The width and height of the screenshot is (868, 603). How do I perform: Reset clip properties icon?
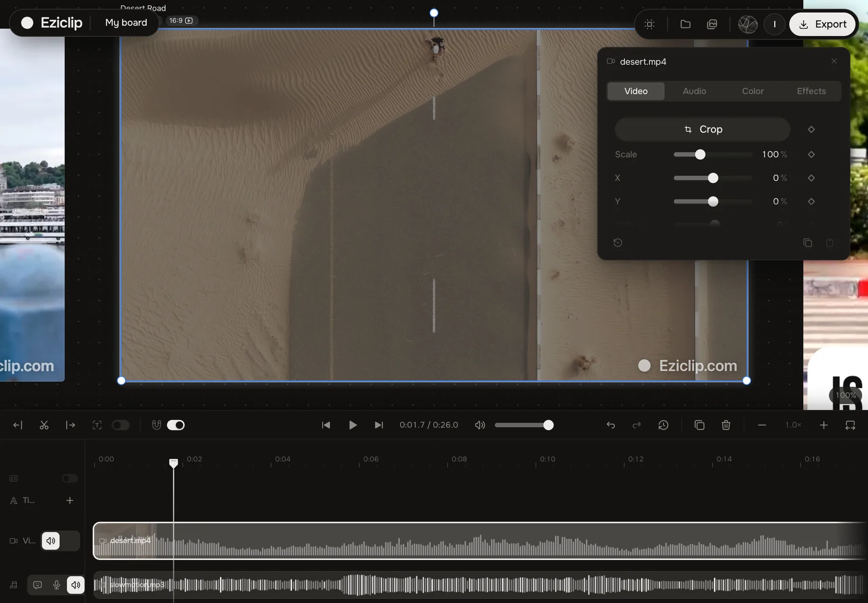[x=618, y=243]
